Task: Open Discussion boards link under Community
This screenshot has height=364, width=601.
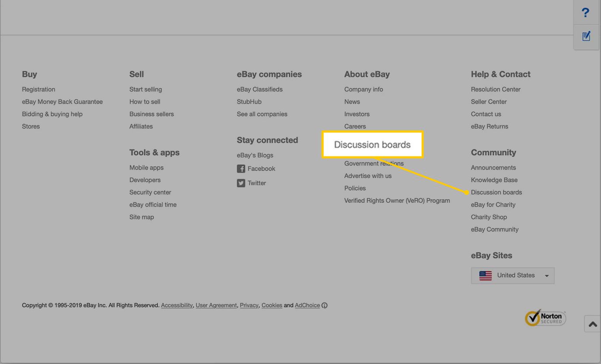Action: tap(497, 192)
